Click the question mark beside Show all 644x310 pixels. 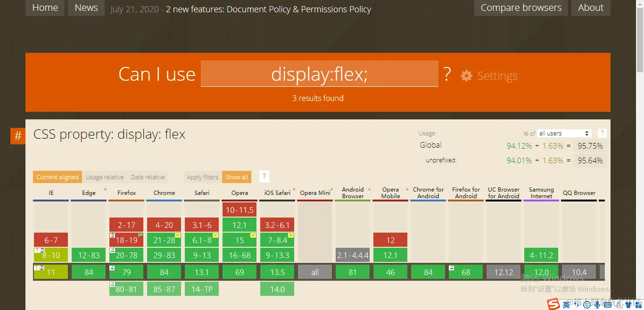click(264, 177)
